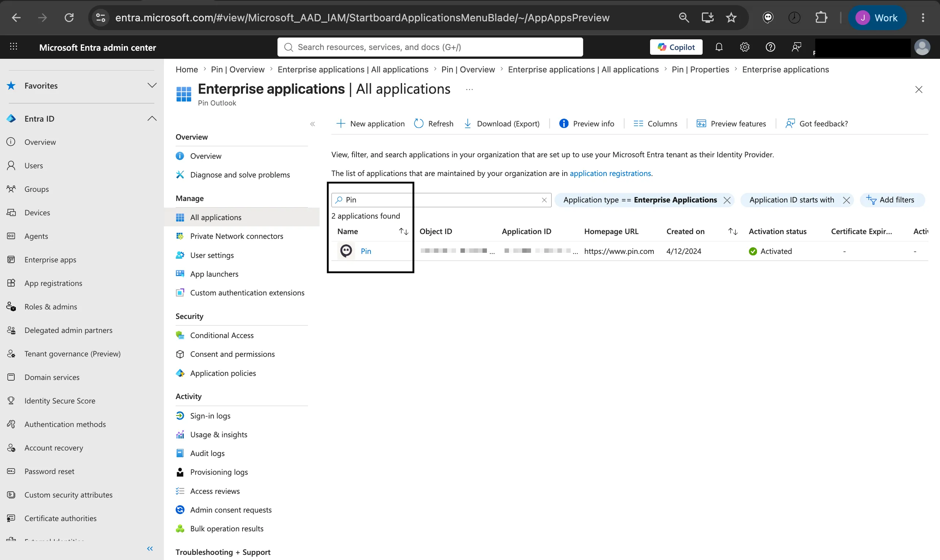This screenshot has width=940, height=560.
Task: Open Audit logs
Action: [x=207, y=453]
